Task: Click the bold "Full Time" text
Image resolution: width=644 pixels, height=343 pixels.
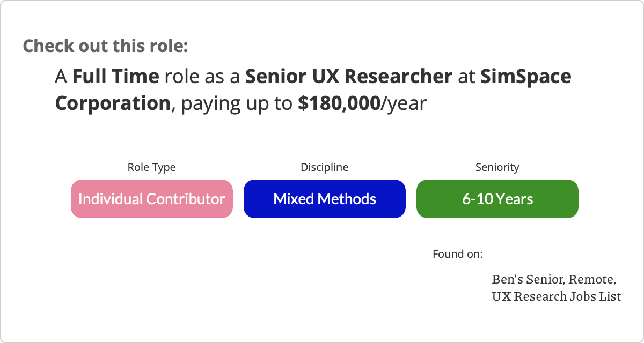Action: coord(115,77)
